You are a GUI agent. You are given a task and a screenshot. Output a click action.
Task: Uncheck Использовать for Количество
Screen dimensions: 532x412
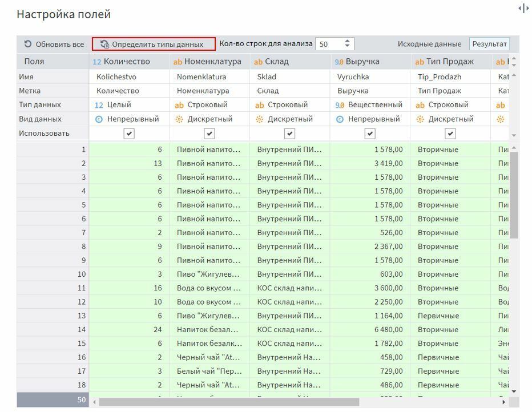click(x=129, y=134)
